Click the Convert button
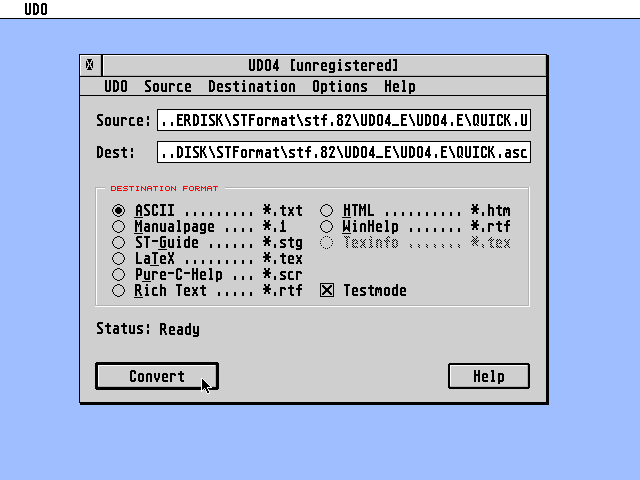640x480 pixels. point(157,376)
